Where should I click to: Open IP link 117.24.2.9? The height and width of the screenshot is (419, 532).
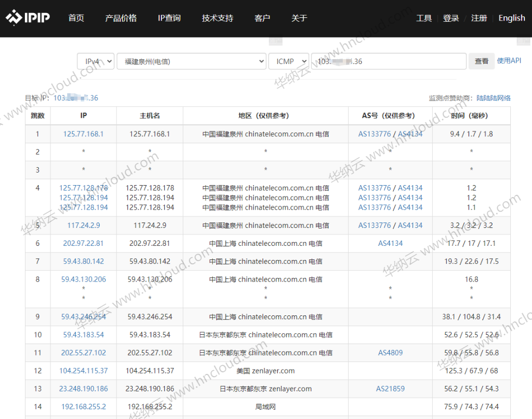point(84,225)
